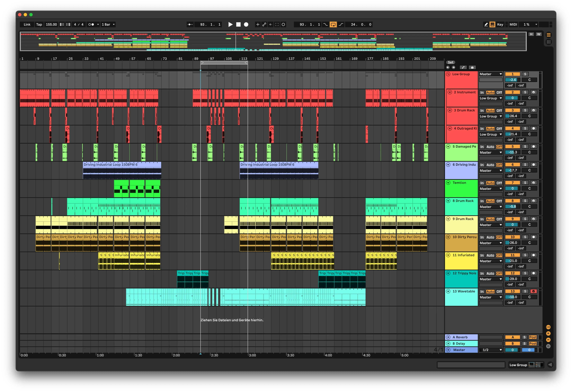Show Track Delay (D) button
Image resolution: width=572 pixels, height=392 pixels.
pos(548,346)
